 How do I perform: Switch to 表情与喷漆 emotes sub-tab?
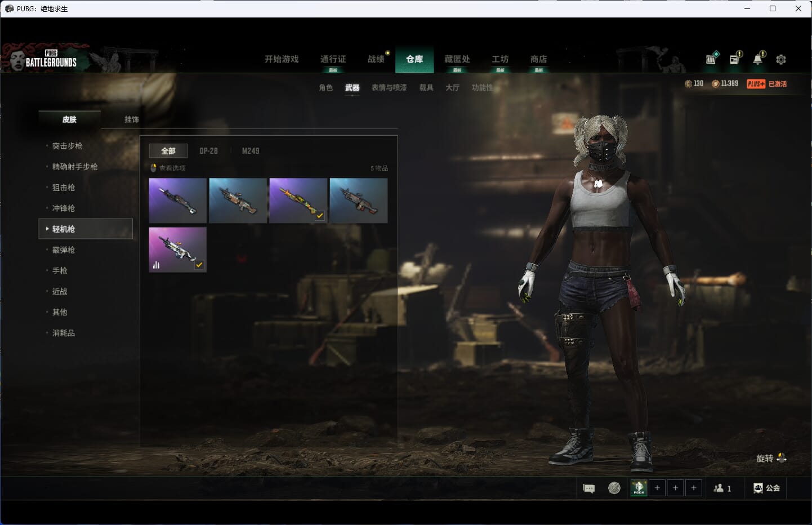389,88
